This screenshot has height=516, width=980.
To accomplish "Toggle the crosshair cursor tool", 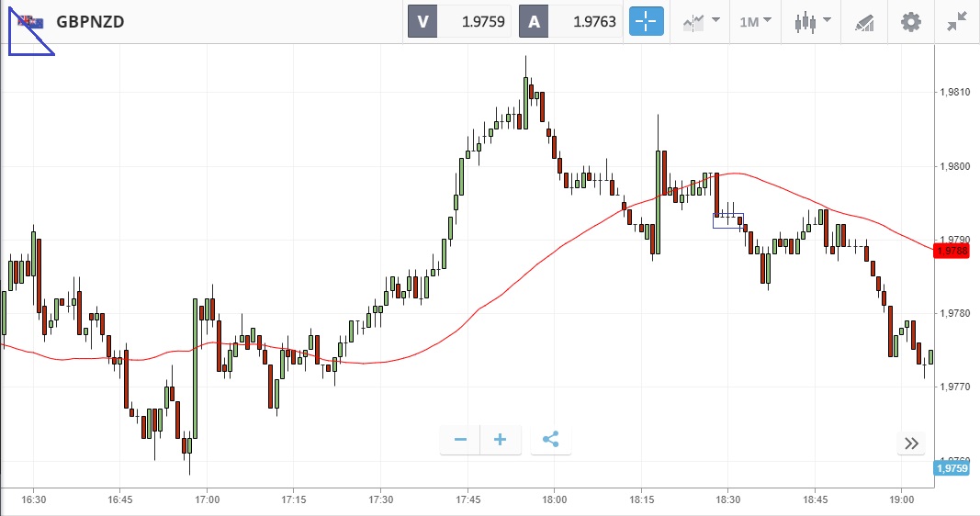I will [646, 21].
